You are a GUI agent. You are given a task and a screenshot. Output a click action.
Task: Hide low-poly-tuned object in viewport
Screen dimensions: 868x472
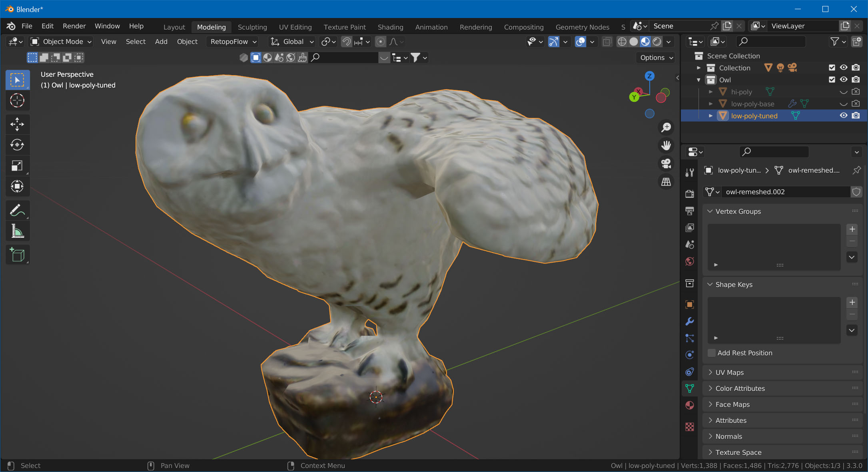point(844,116)
